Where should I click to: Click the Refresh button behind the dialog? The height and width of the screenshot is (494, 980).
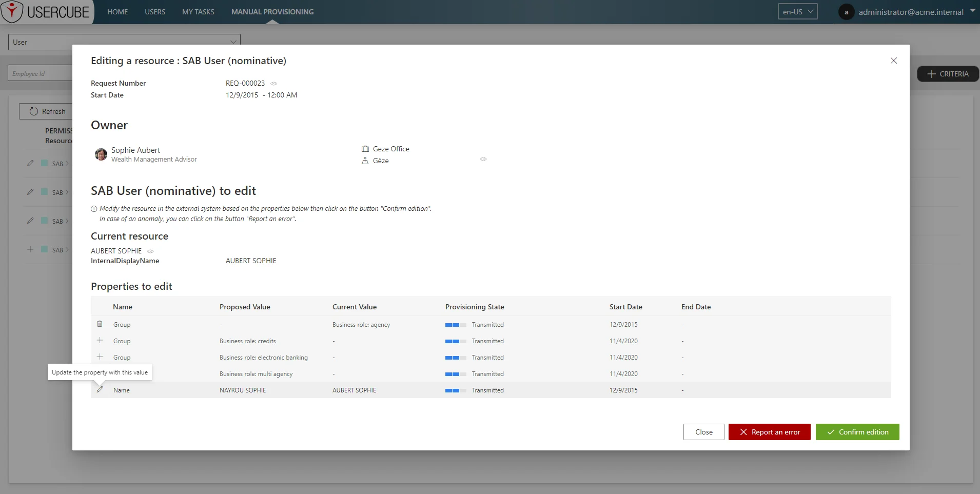[x=46, y=111]
